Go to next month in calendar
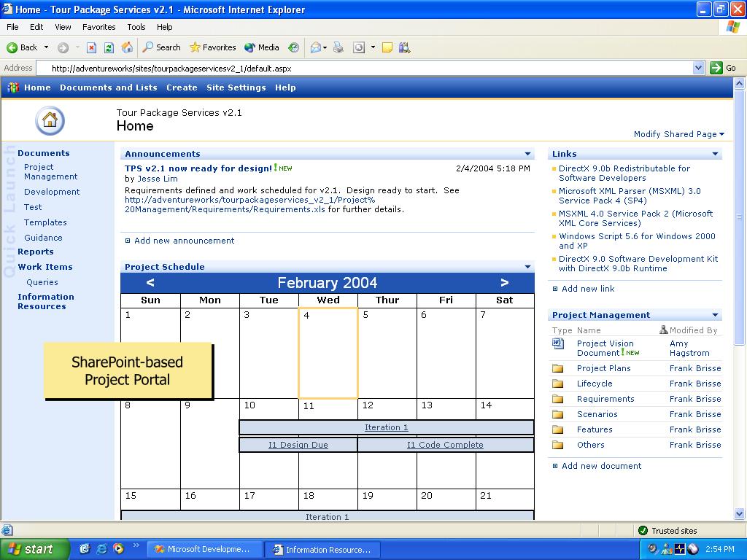This screenshot has width=747, height=560. pos(505,283)
